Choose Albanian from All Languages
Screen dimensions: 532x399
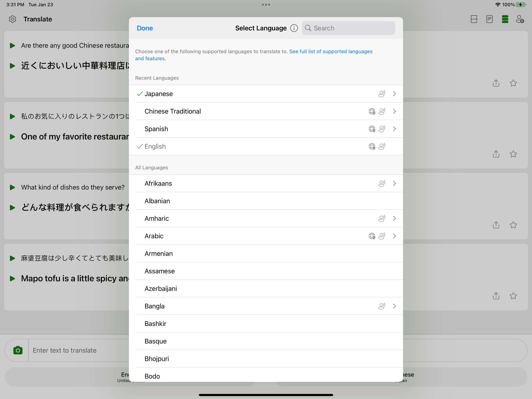tap(157, 201)
